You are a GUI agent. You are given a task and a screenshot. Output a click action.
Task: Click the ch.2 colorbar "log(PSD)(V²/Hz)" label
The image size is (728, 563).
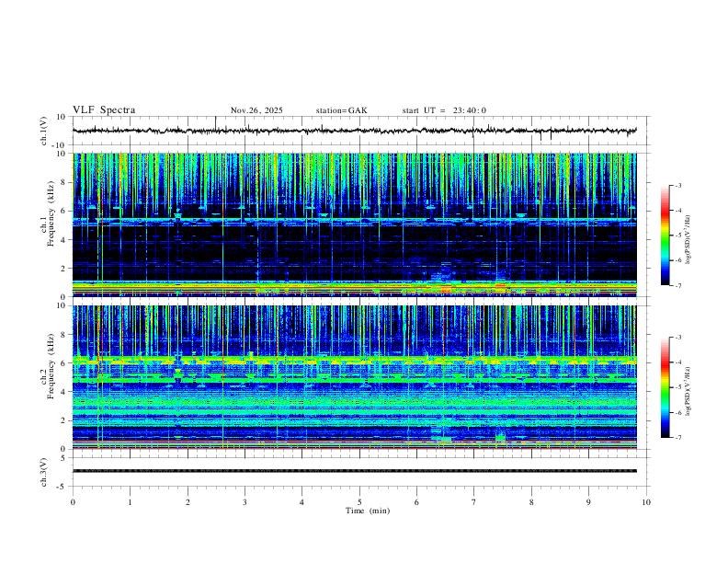point(688,392)
